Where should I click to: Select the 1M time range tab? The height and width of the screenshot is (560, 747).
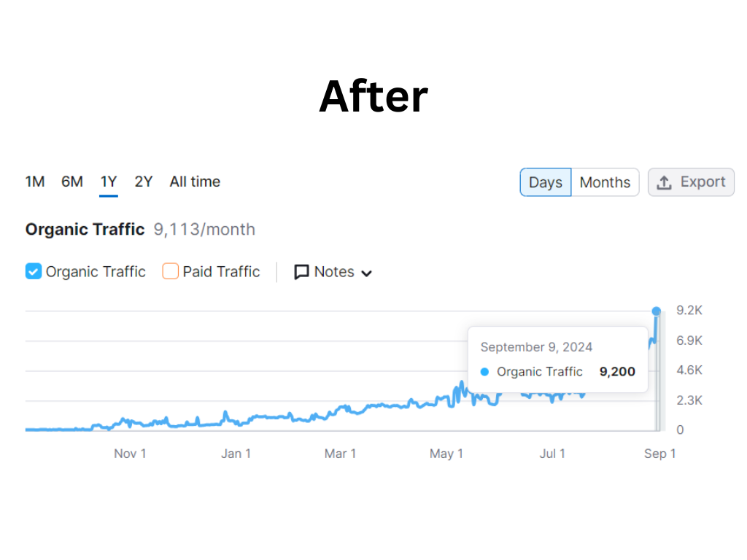tap(35, 182)
